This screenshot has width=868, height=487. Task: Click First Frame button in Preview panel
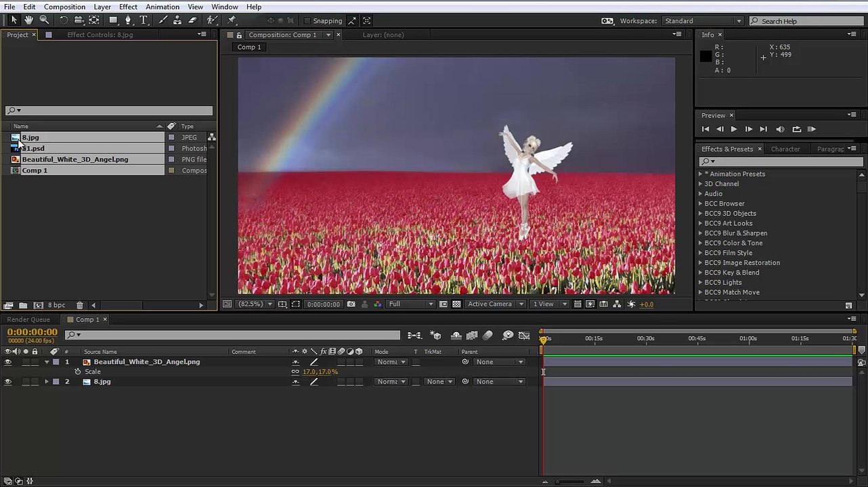pyautogui.click(x=706, y=129)
